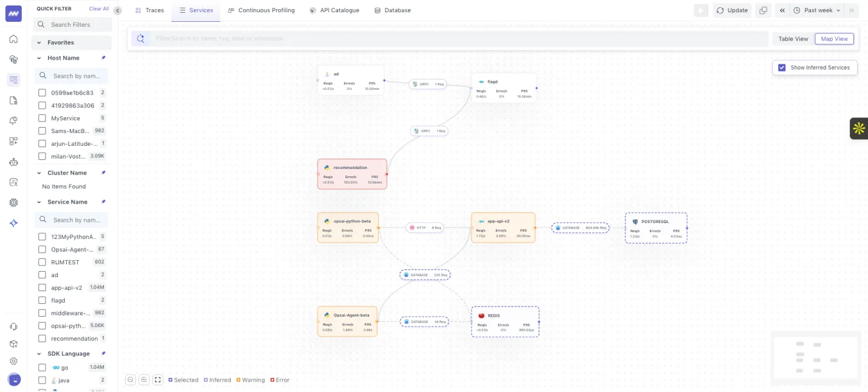
Task: Check the RUMTEST service checkbox
Action: click(x=42, y=263)
